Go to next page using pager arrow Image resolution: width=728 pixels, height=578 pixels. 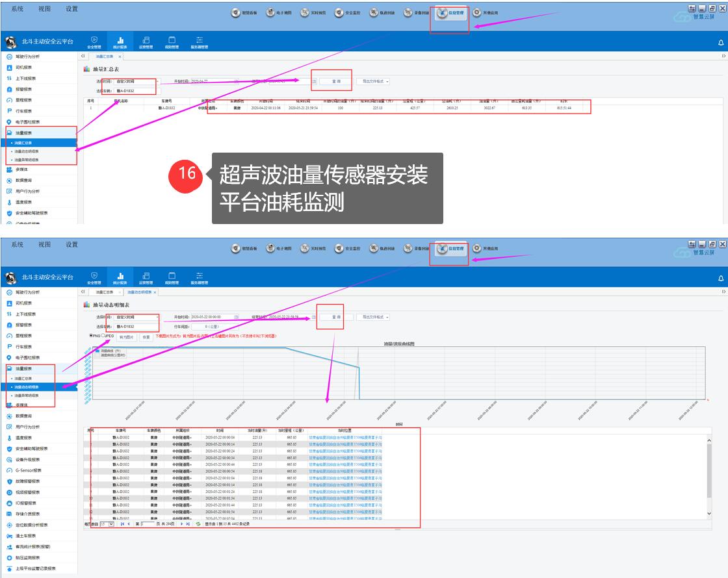181,523
